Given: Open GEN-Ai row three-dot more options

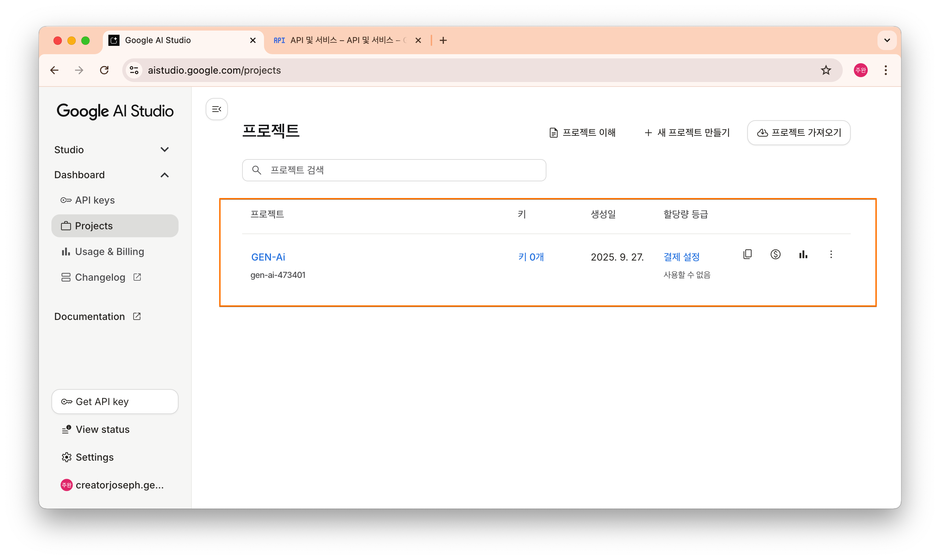Looking at the screenshot, I should tap(831, 254).
